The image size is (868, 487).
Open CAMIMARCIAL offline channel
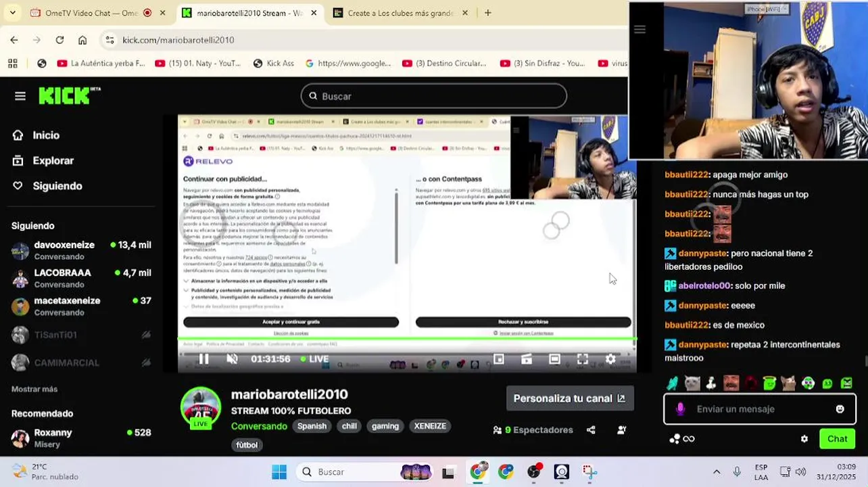point(81,363)
